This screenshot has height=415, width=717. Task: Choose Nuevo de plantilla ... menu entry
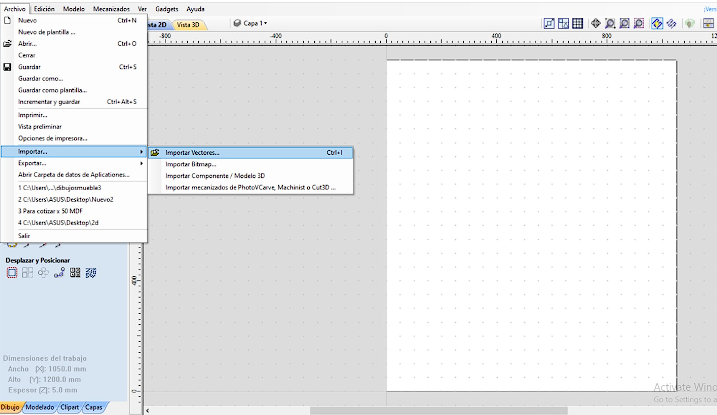point(74,32)
